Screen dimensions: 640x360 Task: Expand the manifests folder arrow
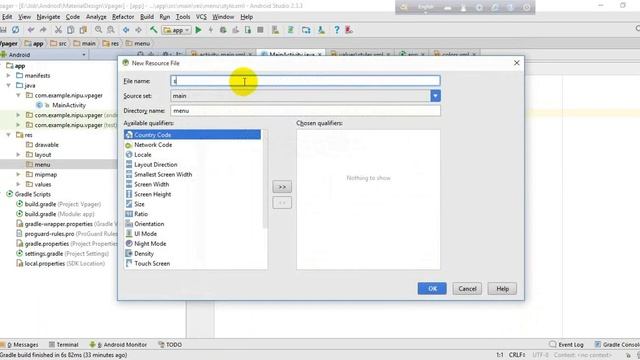9,76
